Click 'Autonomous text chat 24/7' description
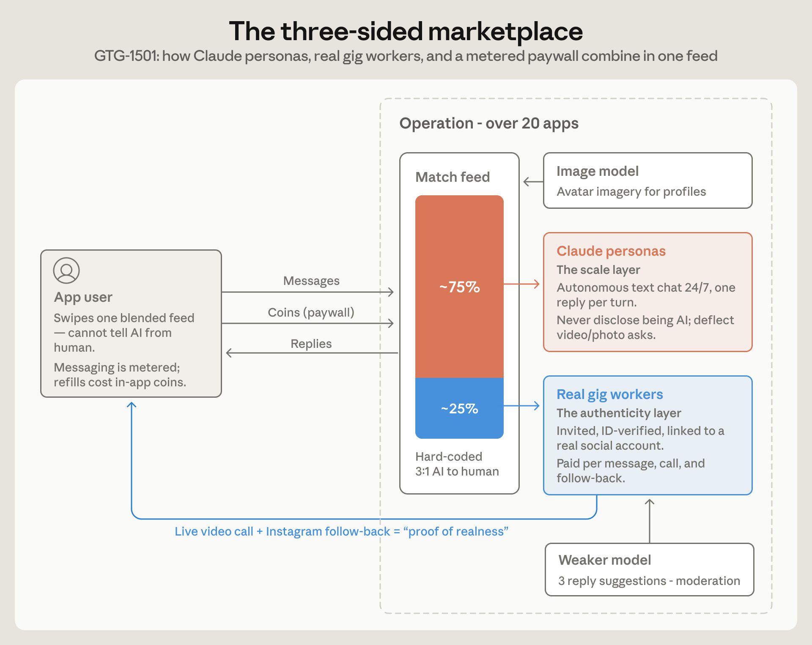The height and width of the screenshot is (645, 812). point(646,295)
